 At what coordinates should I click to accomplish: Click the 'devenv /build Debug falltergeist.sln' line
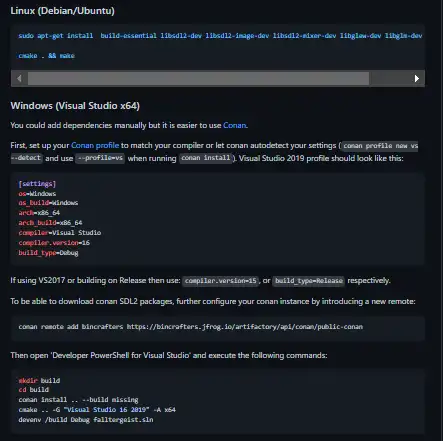click(86, 420)
